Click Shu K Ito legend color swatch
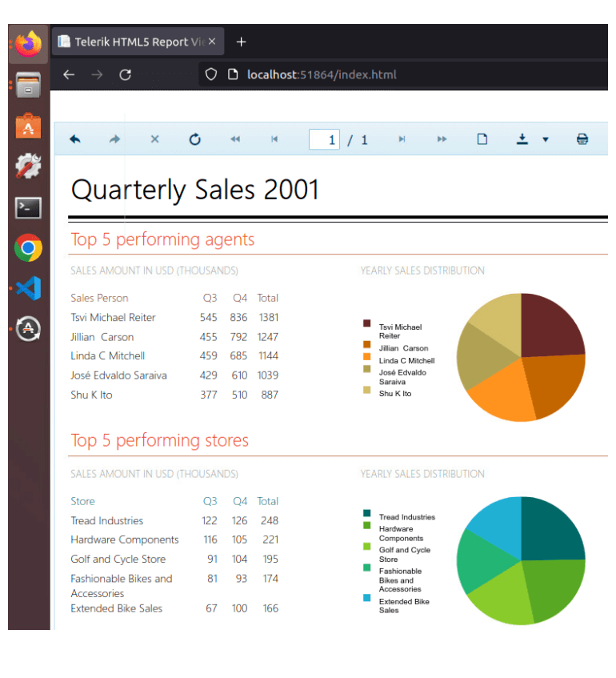Viewport: 616px width, 678px height. tap(367, 390)
